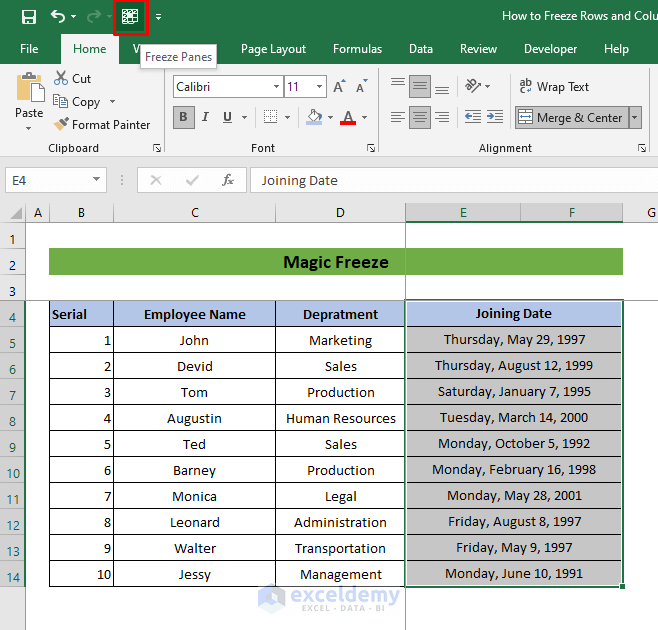Open the Developer tab
This screenshot has height=630, width=658.
[550, 49]
